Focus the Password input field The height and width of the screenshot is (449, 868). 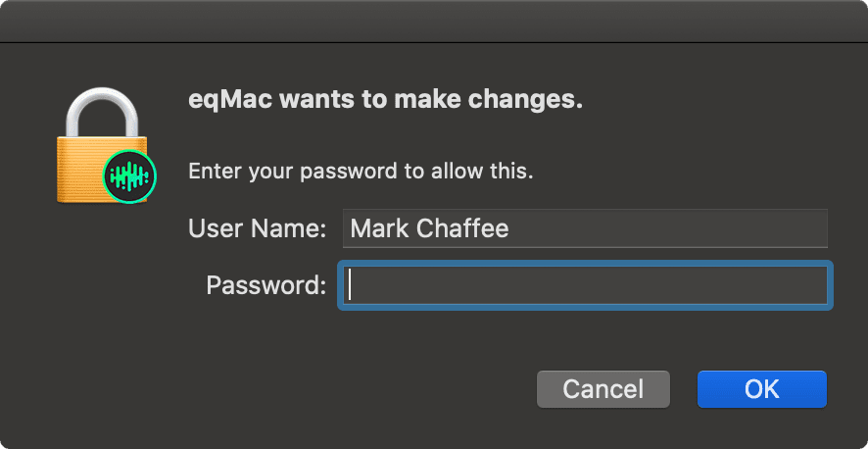coord(585,285)
